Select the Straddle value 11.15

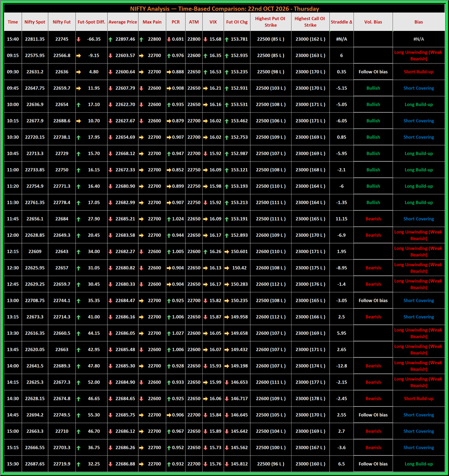coord(342,219)
